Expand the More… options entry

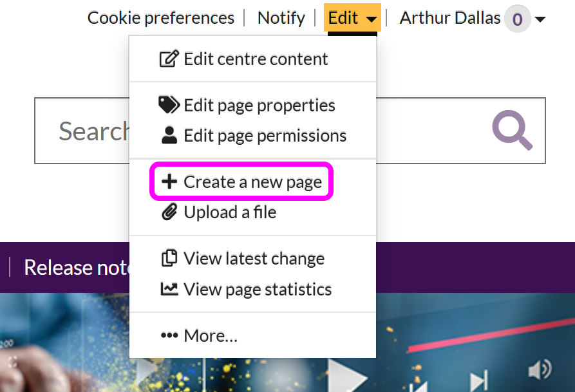click(x=198, y=335)
